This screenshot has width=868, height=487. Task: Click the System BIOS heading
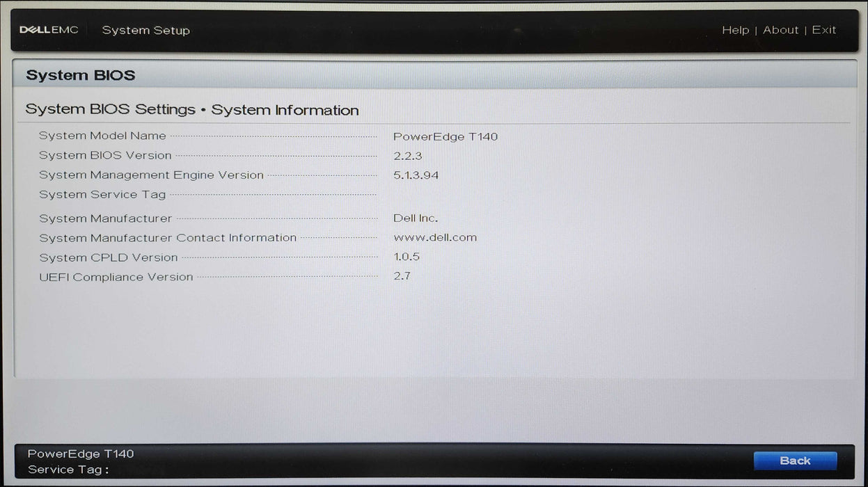coord(81,75)
